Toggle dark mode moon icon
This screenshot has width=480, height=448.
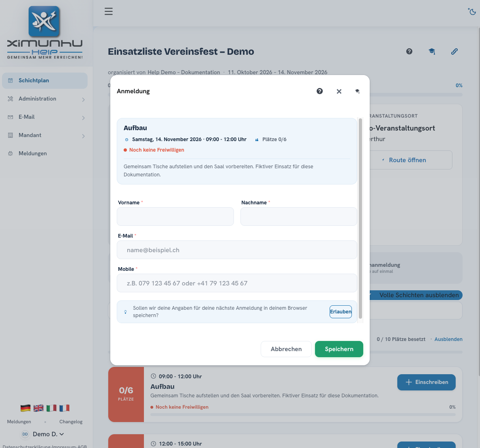[472, 12]
